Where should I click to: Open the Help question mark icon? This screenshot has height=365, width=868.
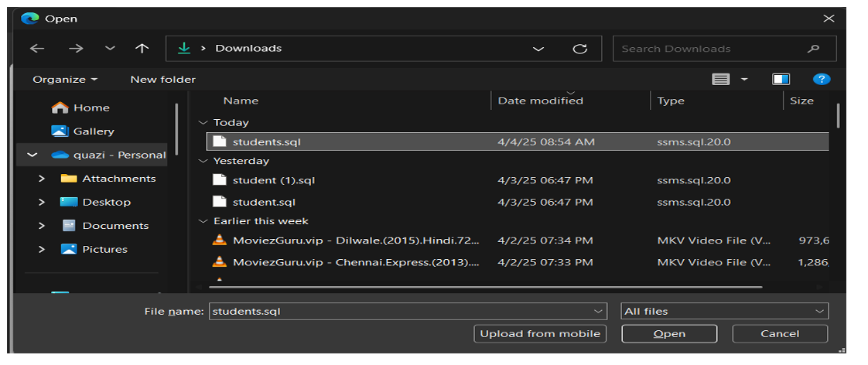(x=822, y=79)
